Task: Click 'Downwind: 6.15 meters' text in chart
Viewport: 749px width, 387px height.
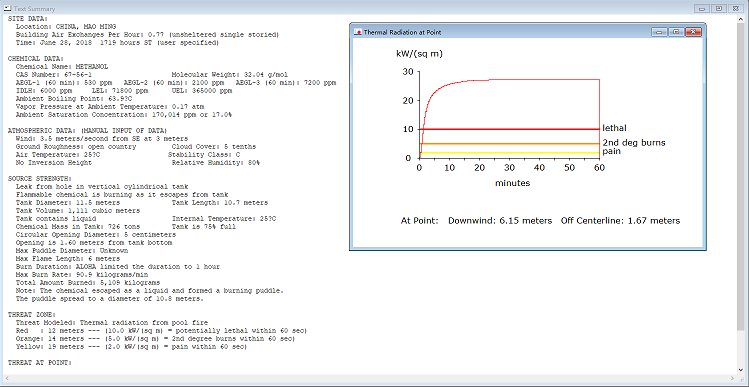Action: (500, 221)
